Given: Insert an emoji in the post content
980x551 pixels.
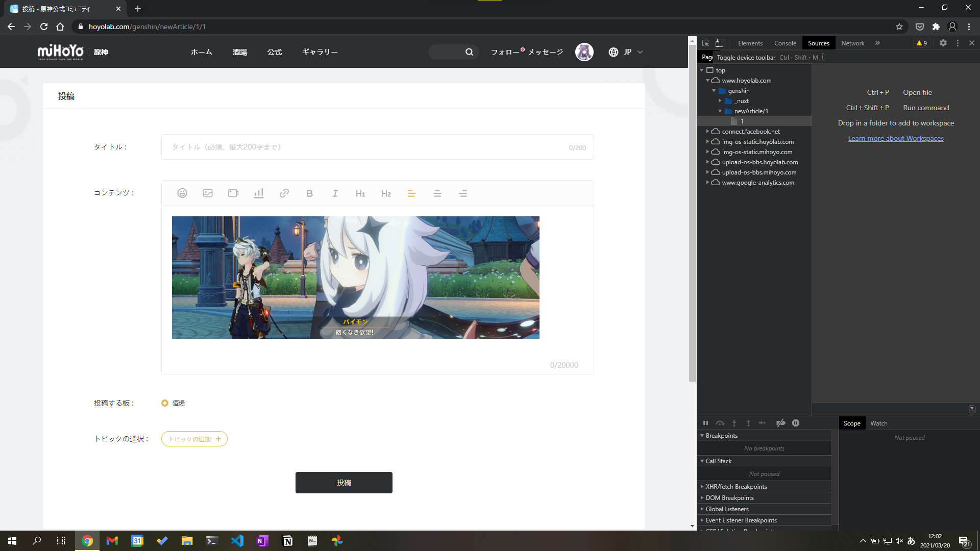Looking at the screenshot, I should click(182, 193).
